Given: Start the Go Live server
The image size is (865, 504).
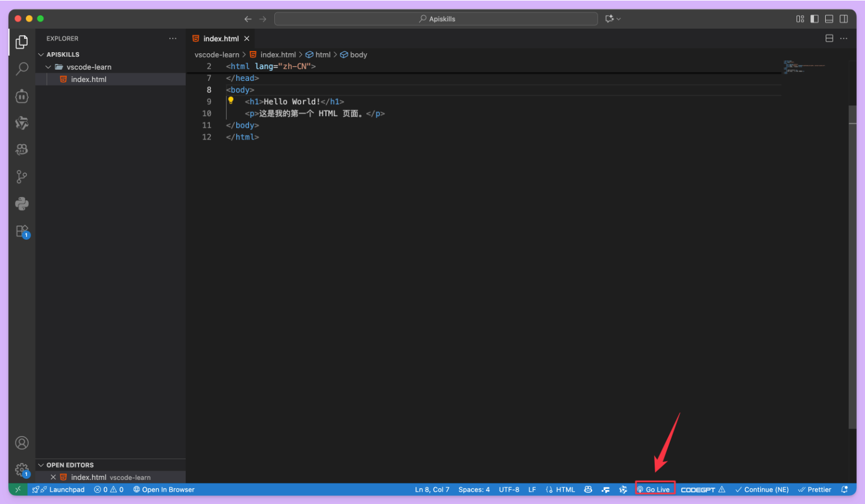Looking at the screenshot, I should 655,489.
